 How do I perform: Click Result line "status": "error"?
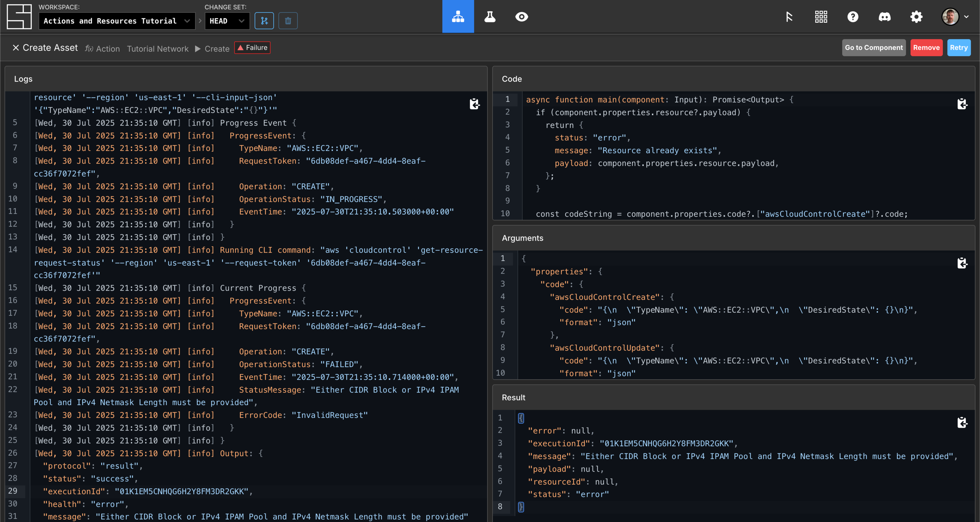(x=568, y=494)
